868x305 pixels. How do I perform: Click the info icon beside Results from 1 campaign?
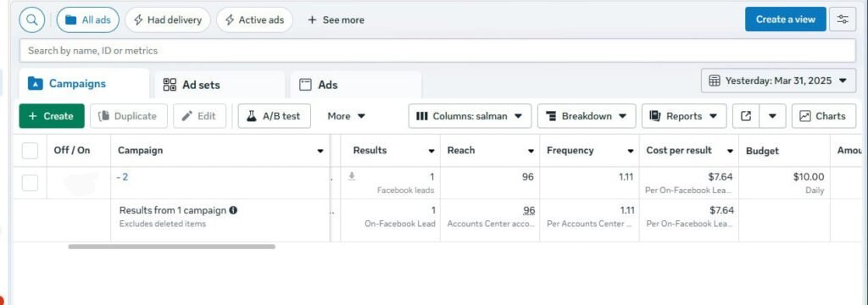click(233, 210)
